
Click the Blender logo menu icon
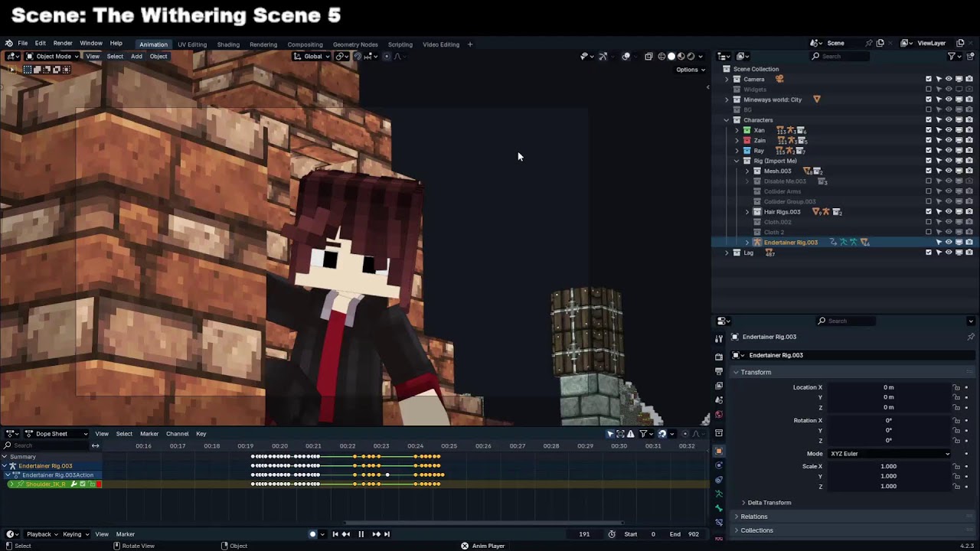tap(8, 44)
